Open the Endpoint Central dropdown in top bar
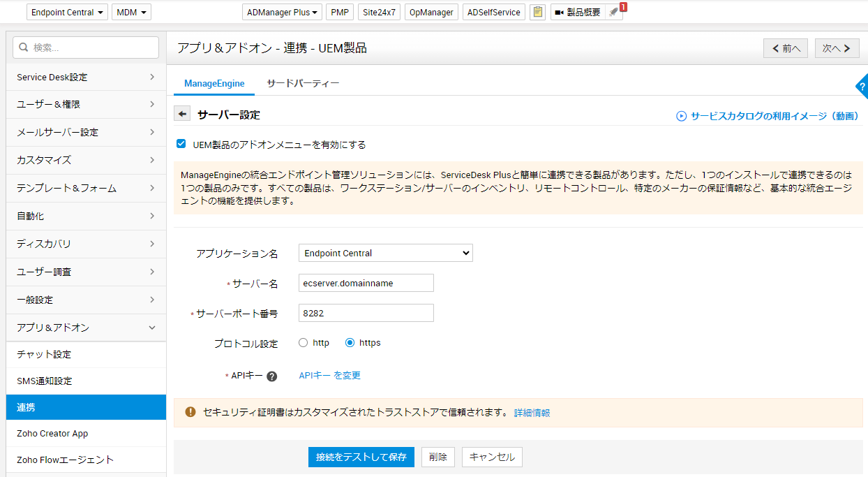This screenshot has height=477, width=868. tap(68, 13)
